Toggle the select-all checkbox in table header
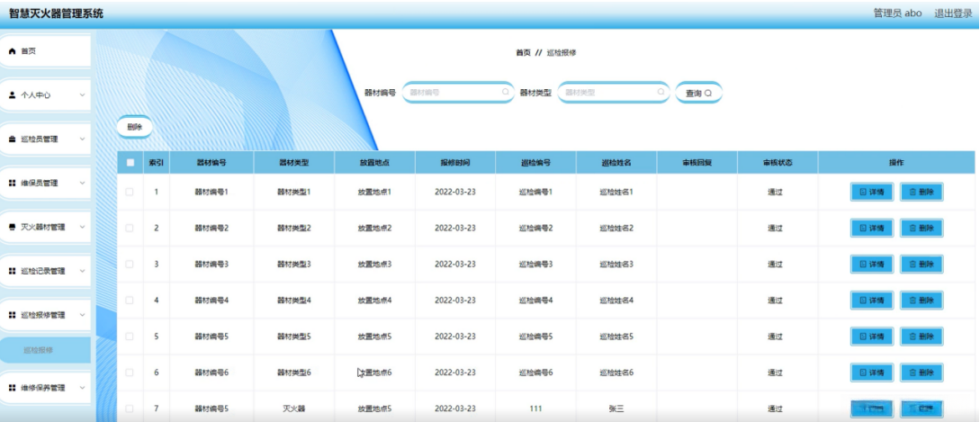 (130, 163)
